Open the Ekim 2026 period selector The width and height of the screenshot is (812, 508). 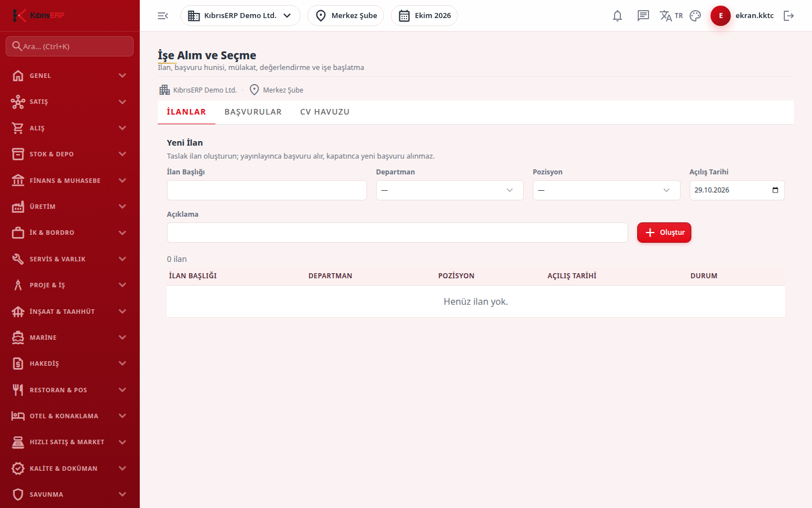tap(424, 16)
